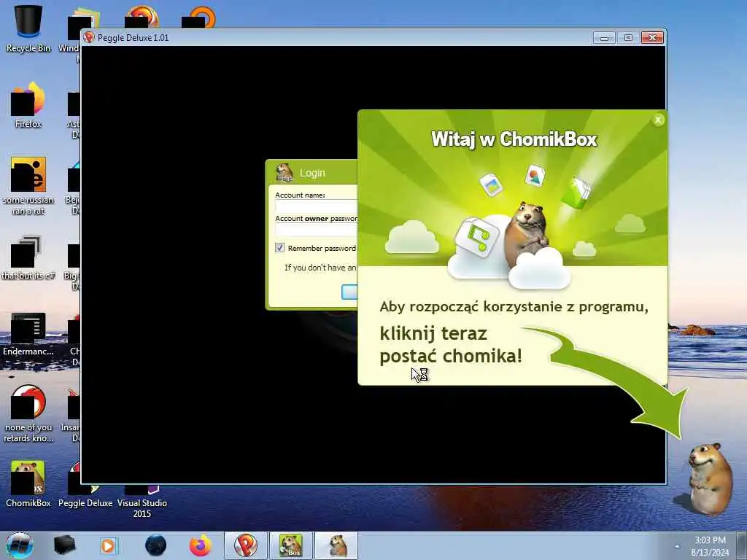The width and height of the screenshot is (747, 560).
Task: Maximize the Peggle Deluxe window
Action: pyautogui.click(x=628, y=38)
